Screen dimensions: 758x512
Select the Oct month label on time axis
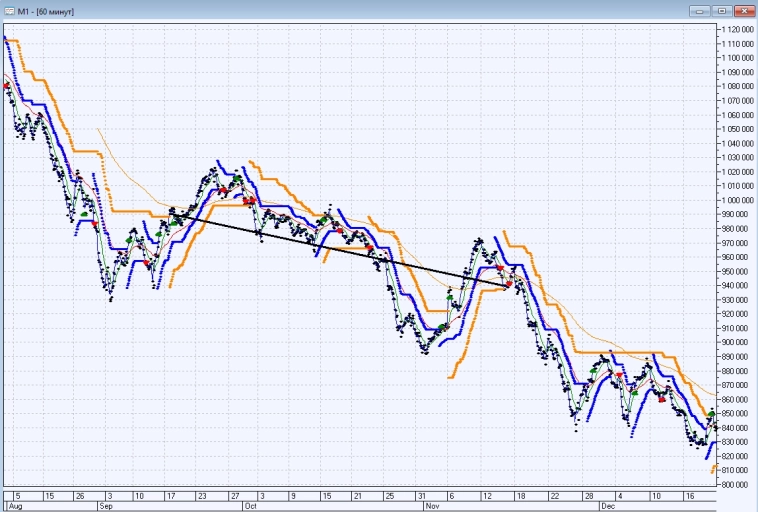click(250, 506)
